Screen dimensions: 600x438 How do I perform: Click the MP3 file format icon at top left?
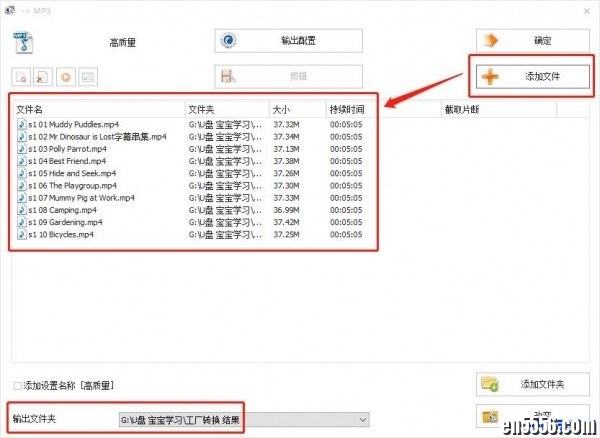click(21, 42)
